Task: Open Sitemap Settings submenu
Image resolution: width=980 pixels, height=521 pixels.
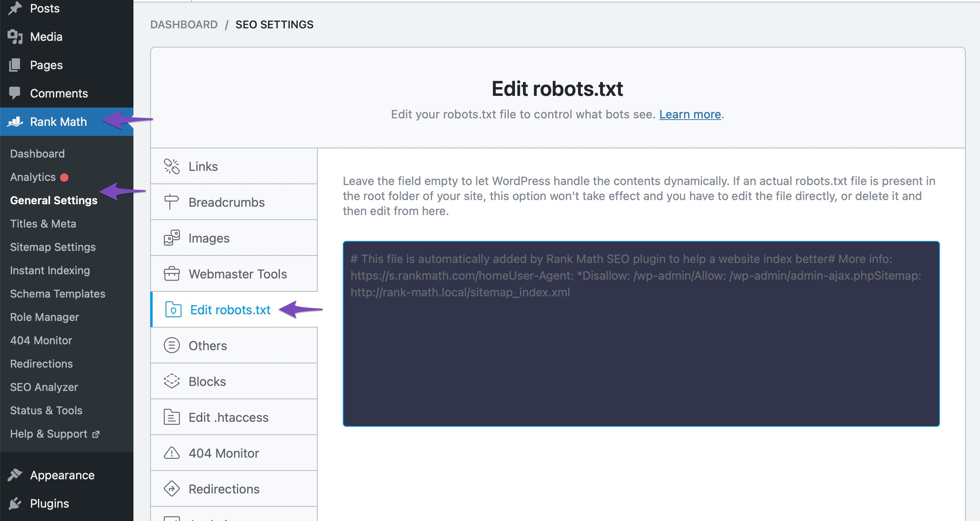Action: [x=53, y=247]
